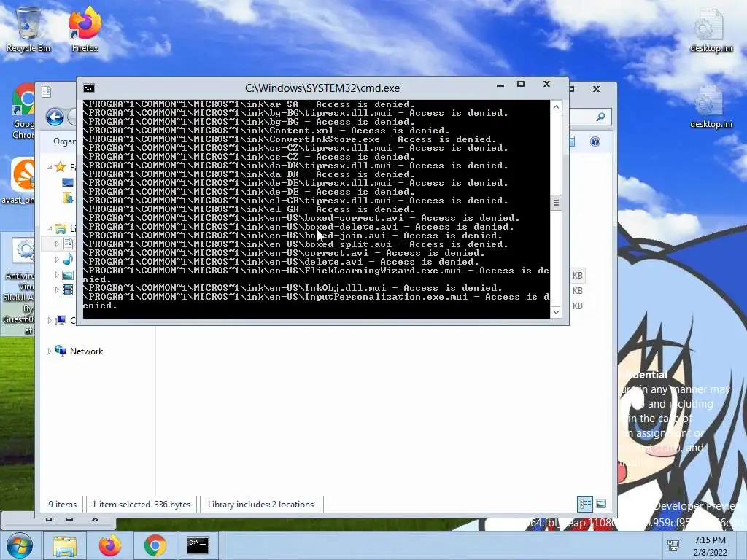Open the Recycle Bin desktop icon
The height and width of the screenshot is (560, 747).
pos(28,29)
